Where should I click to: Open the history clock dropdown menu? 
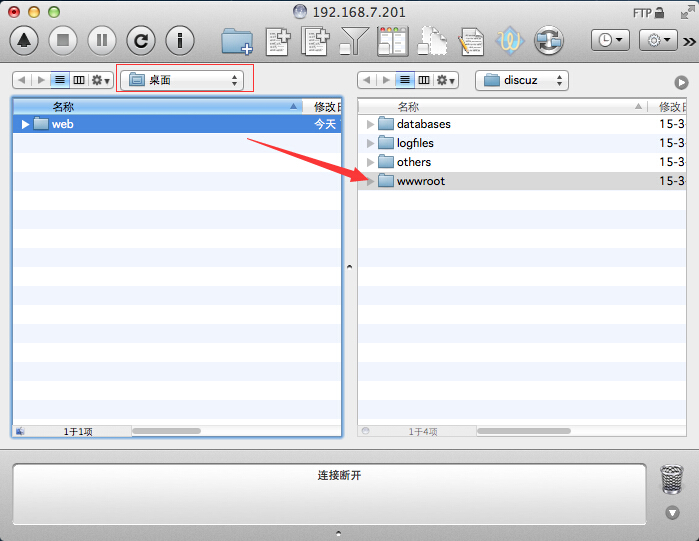[x=609, y=41]
